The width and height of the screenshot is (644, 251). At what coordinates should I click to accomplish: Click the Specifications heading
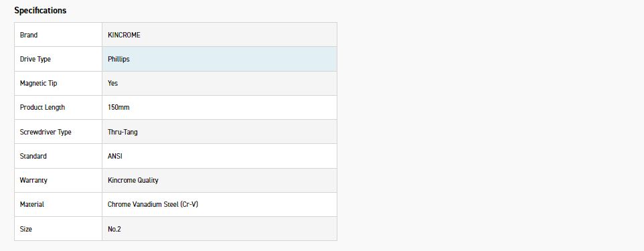tap(40, 11)
